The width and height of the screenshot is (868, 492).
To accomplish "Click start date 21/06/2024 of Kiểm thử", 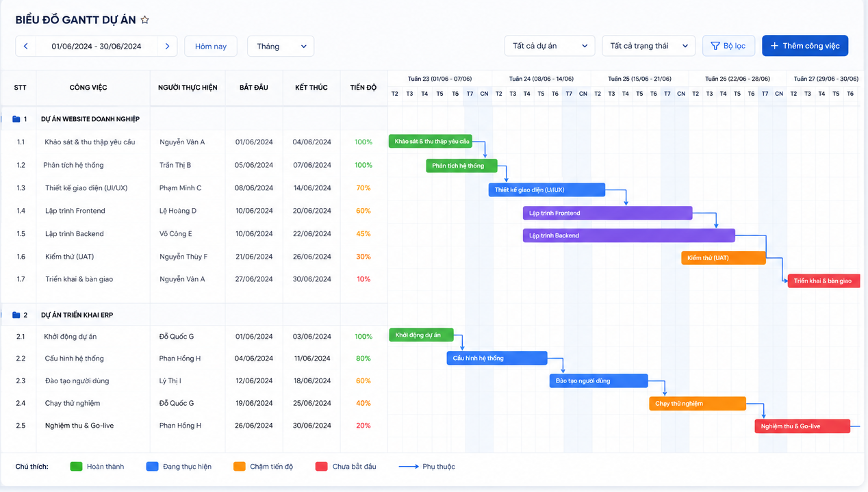I will [254, 257].
